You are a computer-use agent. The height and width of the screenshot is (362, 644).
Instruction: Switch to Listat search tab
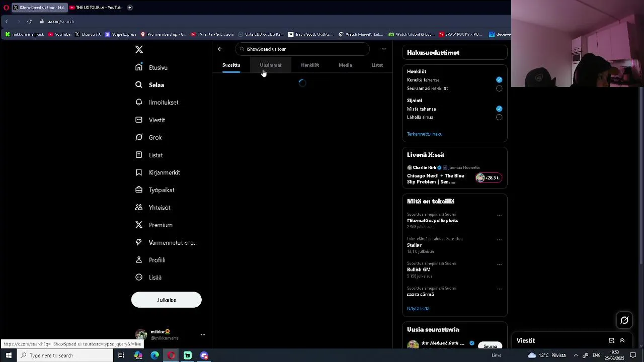pos(377,65)
